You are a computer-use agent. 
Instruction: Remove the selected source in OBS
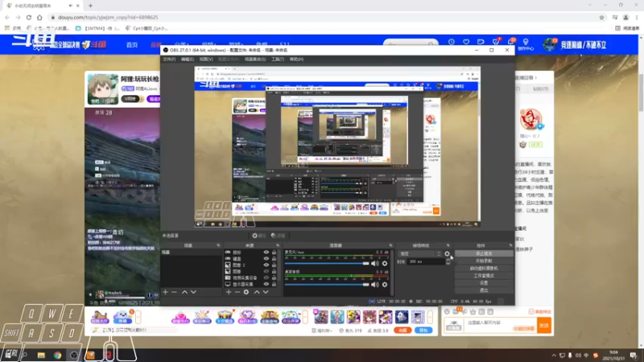[x=237, y=292]
